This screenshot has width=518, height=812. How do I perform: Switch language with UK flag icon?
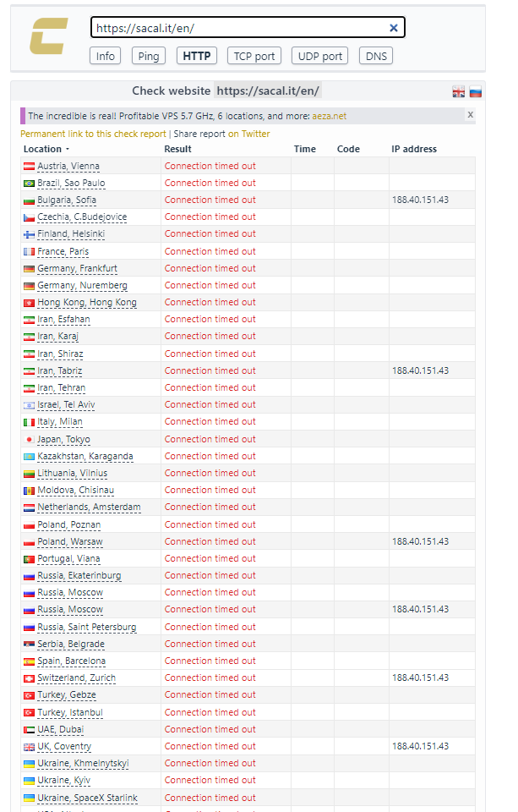459,91
